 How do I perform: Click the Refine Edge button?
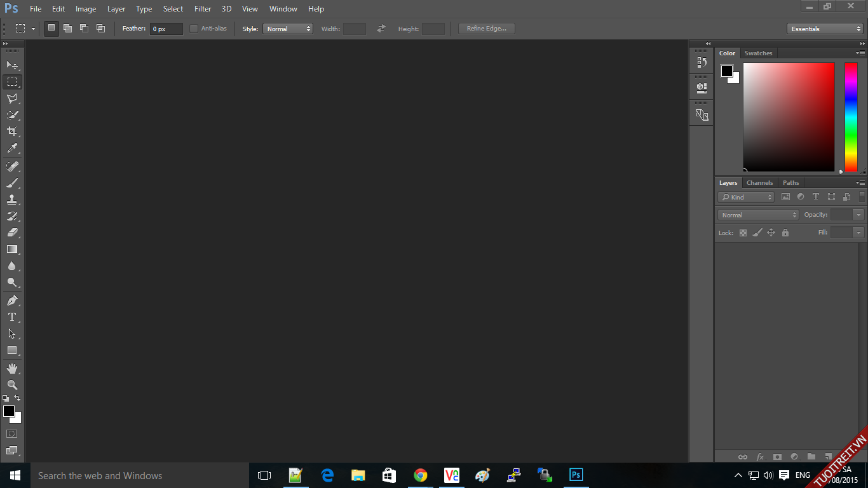pyautogui.click(x=487, y=29)
